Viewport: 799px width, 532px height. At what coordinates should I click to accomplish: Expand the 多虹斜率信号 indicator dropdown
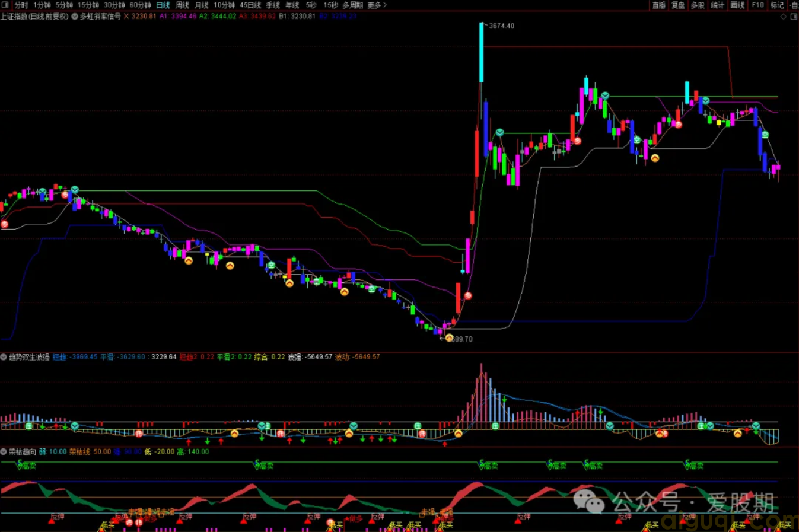(x=75, y=17)
